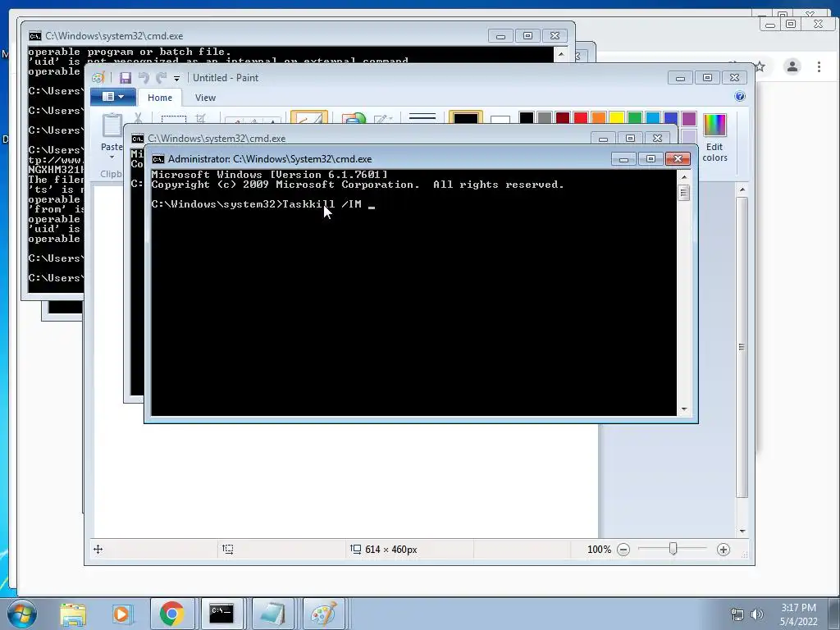The height and width of the screenshot is (630, 840).
Task: Click the Command Prompt taskbar button
Action: click(x=221, y=614)
